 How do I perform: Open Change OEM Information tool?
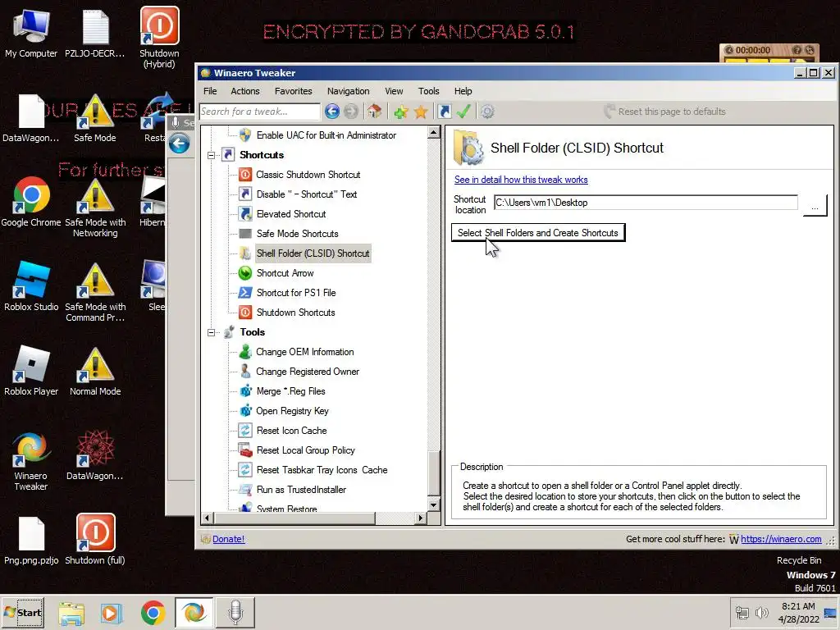coord(305,352)
